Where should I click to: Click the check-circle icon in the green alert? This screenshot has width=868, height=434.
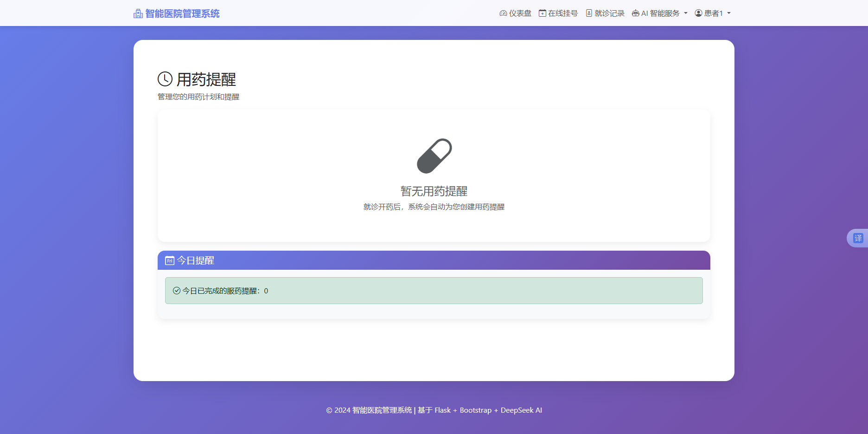[176, 291]
